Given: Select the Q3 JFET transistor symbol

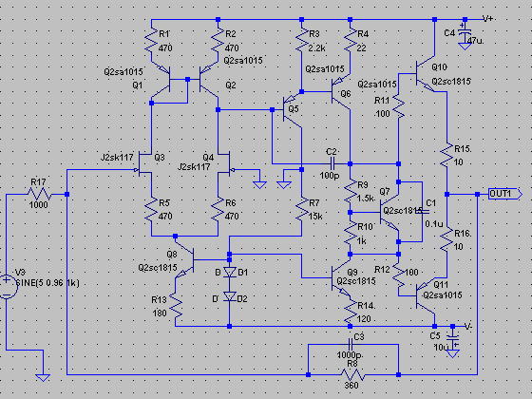Looking at the screenshot, I should pos(144,164).
